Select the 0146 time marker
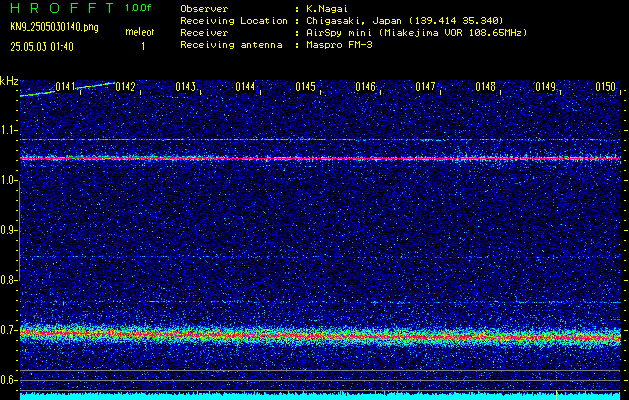Viewport: 629px width, 400px height. 365,87
